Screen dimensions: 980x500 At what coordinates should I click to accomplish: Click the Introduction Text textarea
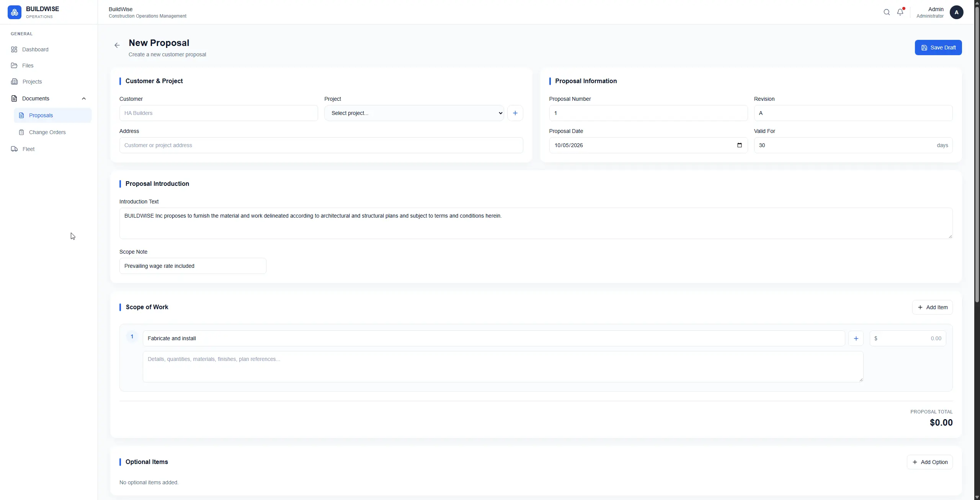click(536, 223)
